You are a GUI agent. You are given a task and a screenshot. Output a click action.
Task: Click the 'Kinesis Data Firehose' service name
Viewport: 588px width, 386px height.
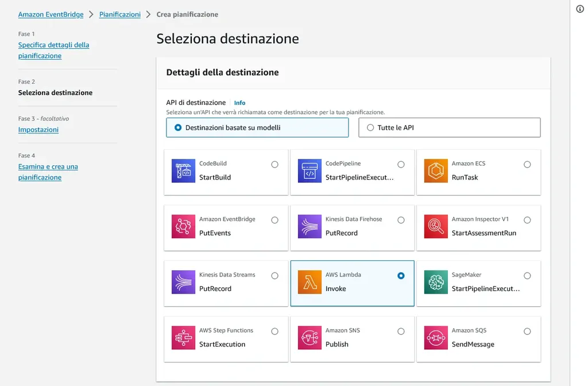pyautogui.click(x=354, y=219)
